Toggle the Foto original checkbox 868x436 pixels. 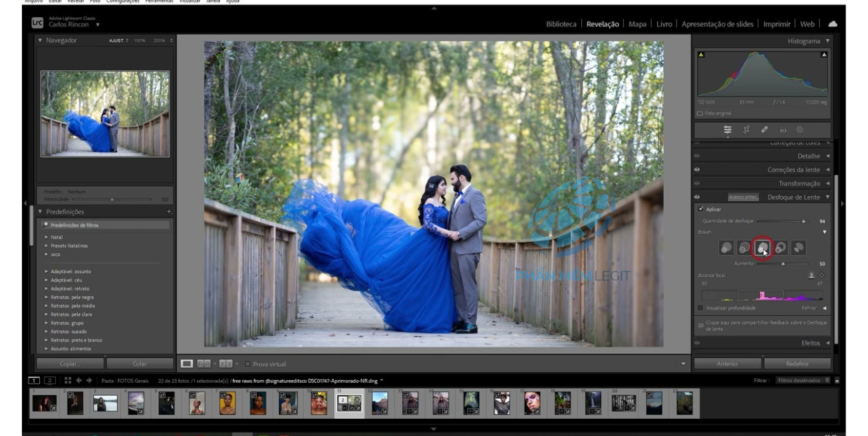(700, 114)
